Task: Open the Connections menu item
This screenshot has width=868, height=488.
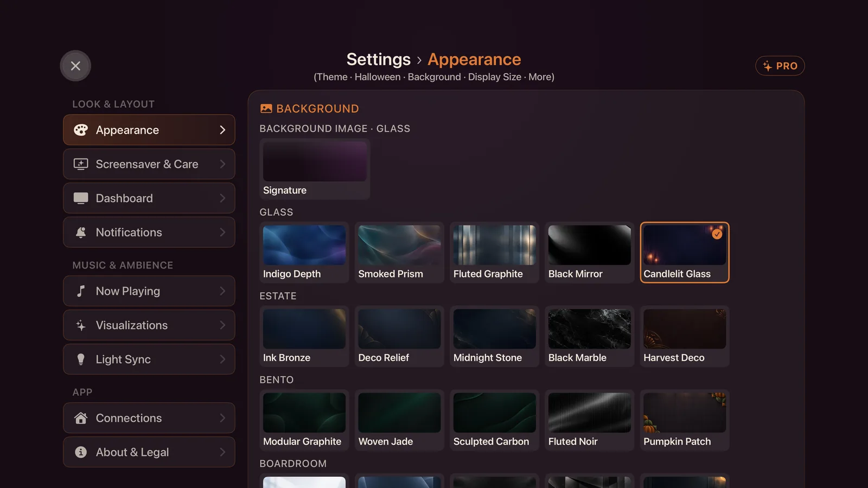Action: [149, 418]
